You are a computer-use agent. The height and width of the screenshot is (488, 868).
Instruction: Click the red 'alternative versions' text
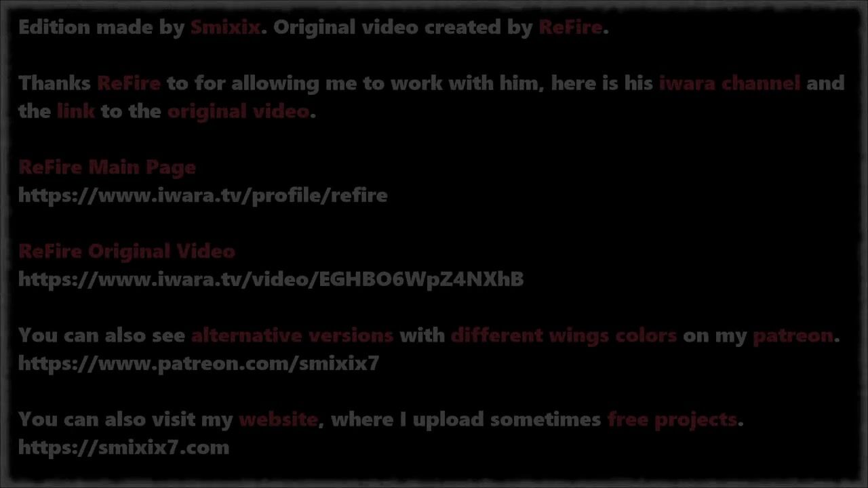tap(292, 335)
